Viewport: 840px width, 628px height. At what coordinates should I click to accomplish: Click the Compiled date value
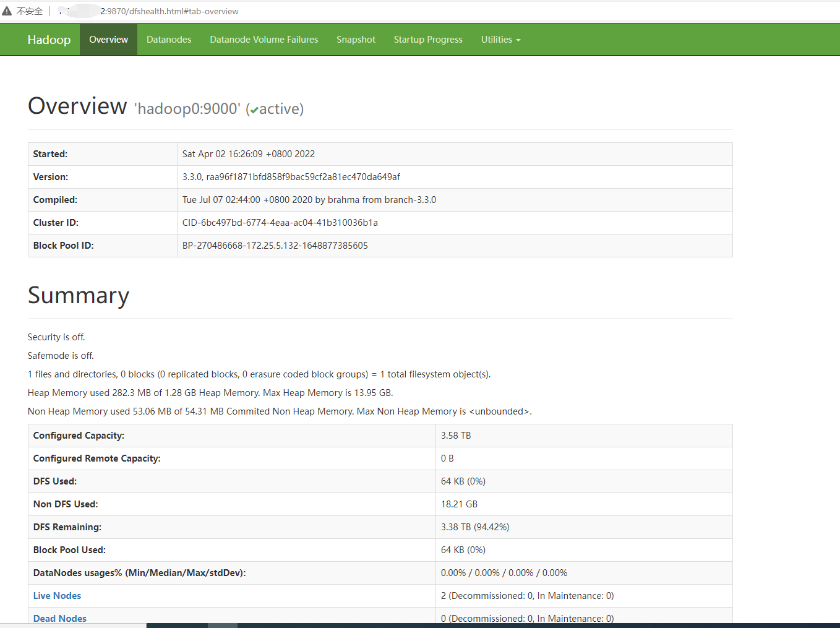click(x=309, y=200)
